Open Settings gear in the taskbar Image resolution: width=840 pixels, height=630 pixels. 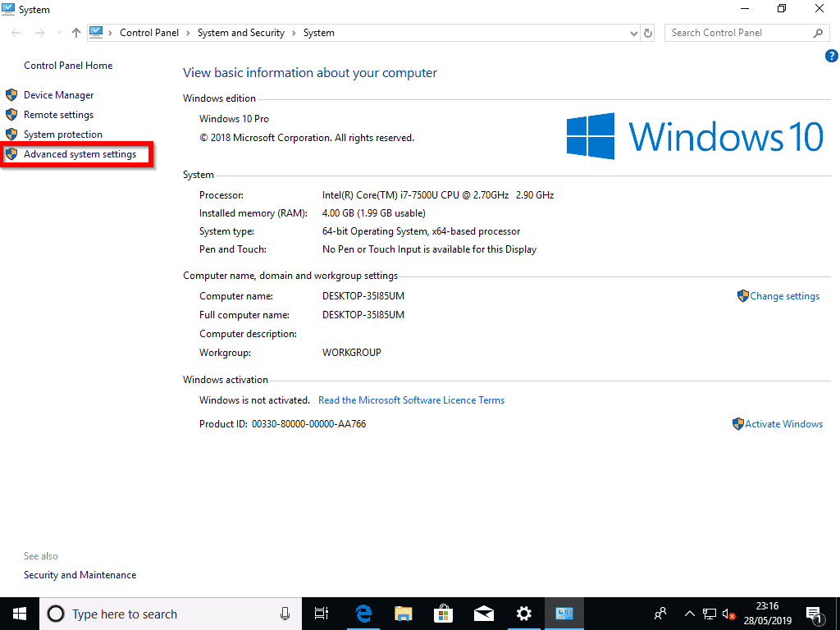tap(523, 614)
